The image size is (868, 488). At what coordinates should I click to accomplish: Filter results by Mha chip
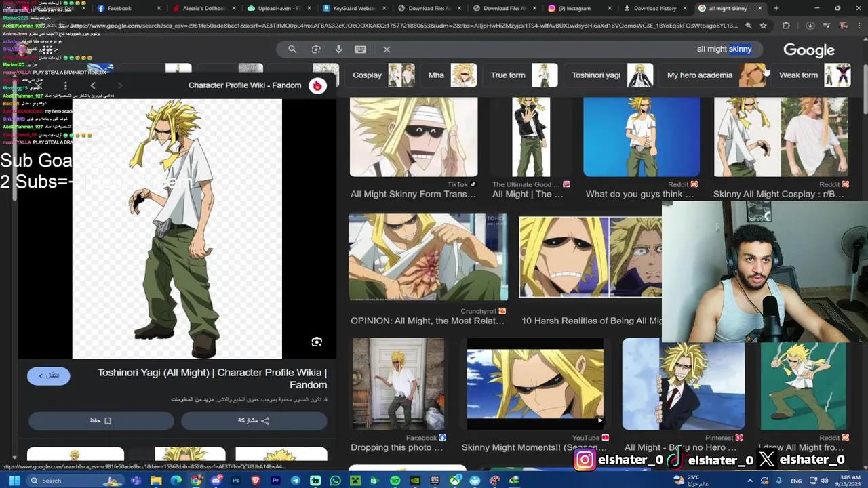point(450,75)
